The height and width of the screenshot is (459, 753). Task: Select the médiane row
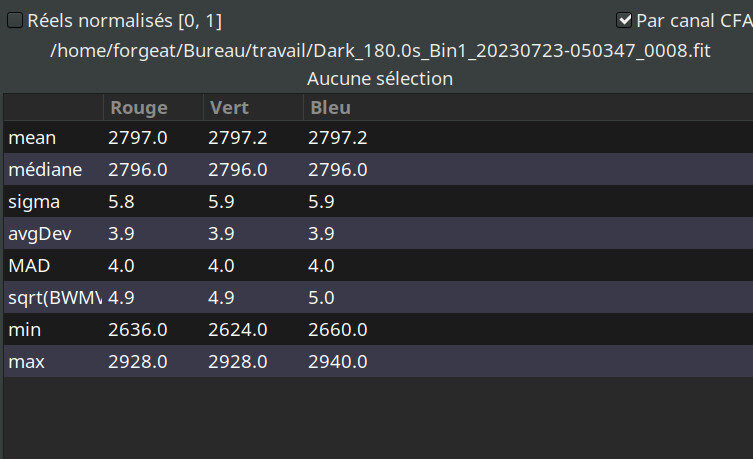coord(45,170)
